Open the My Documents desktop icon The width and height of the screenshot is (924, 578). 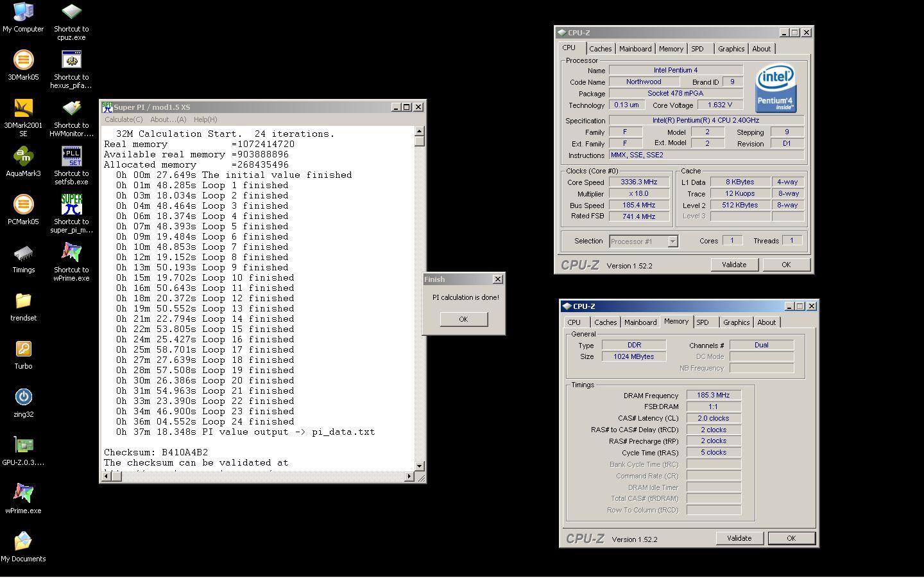[x=23, y=541]
